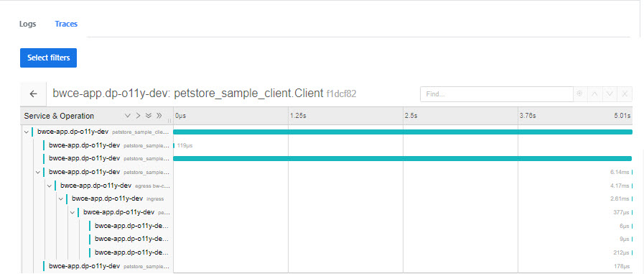Clear the search with the X icon

pyautogui.click(x=625, y=93)
